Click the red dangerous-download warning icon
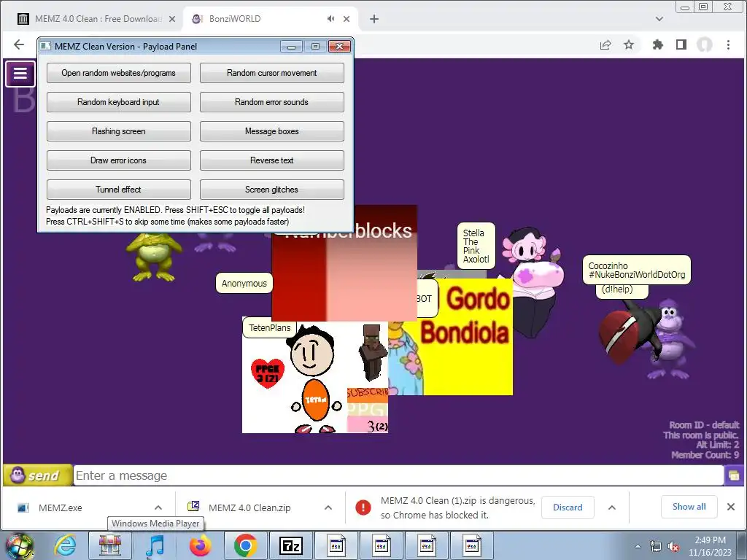The width and height of the screenshot is (747, 560). (363, 507)
